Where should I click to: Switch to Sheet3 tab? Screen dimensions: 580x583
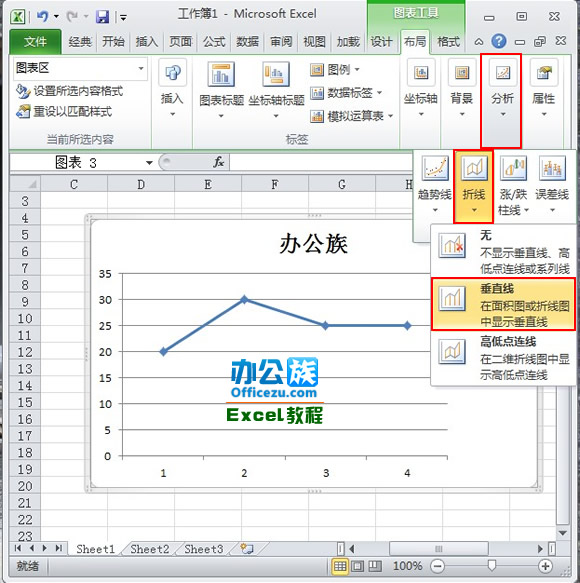[x=204, y=549]
